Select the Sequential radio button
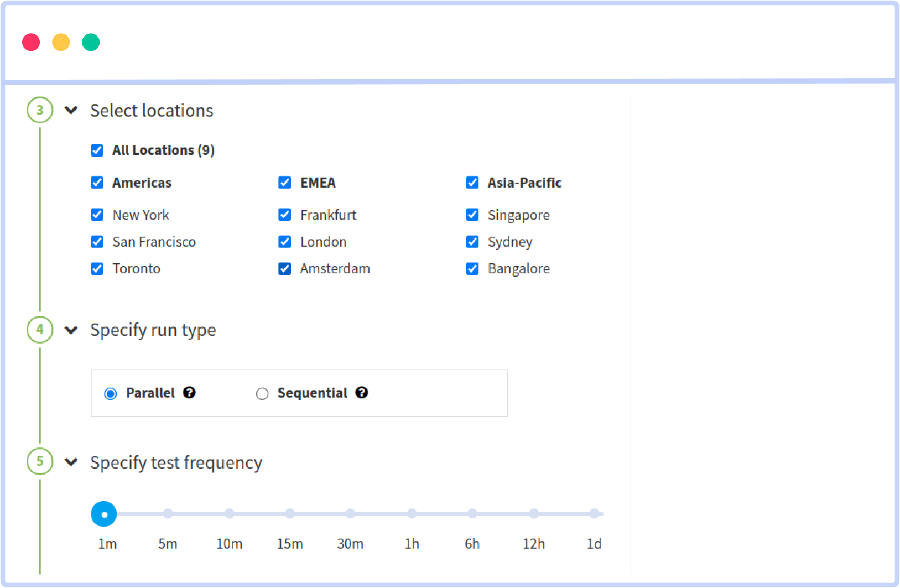900x588 pixels. click(262, 394)
